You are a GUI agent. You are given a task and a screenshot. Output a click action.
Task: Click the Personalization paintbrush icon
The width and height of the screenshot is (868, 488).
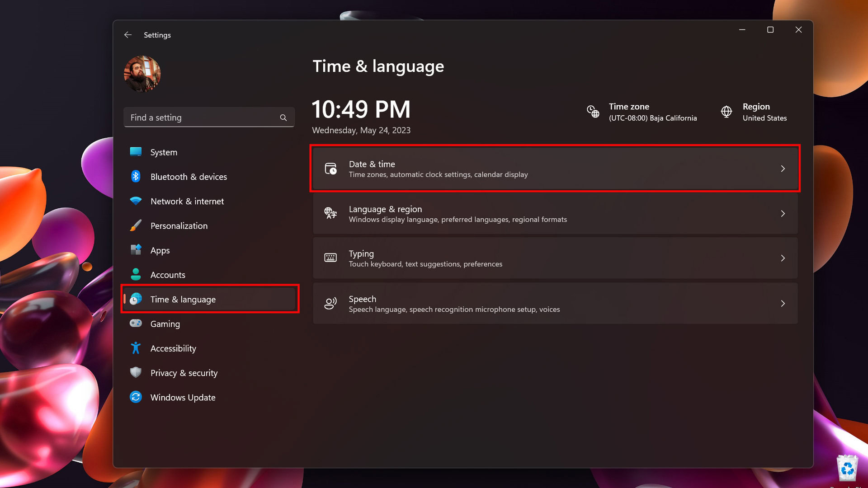tap(136, 225)
